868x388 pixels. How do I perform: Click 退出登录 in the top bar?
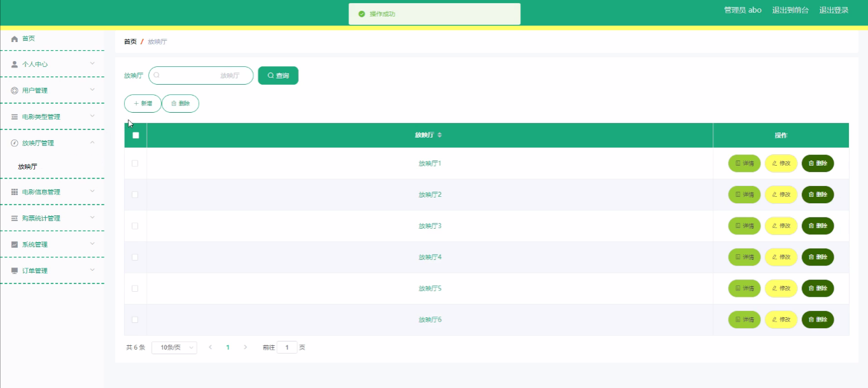click(834, 10)
